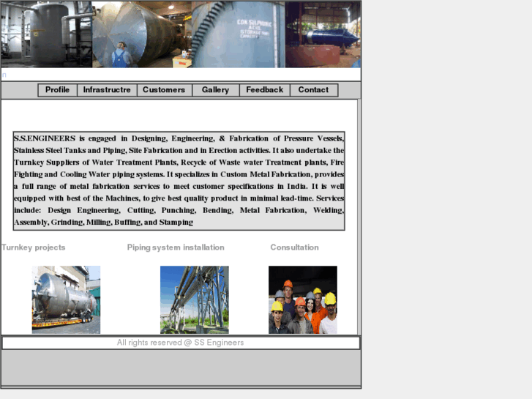Select the Feedback menu button

point(265,90)
